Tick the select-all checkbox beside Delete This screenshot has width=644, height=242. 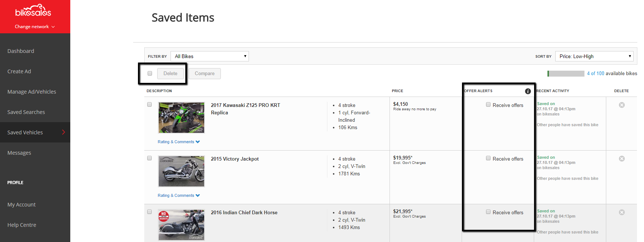[x=150, y=73]
